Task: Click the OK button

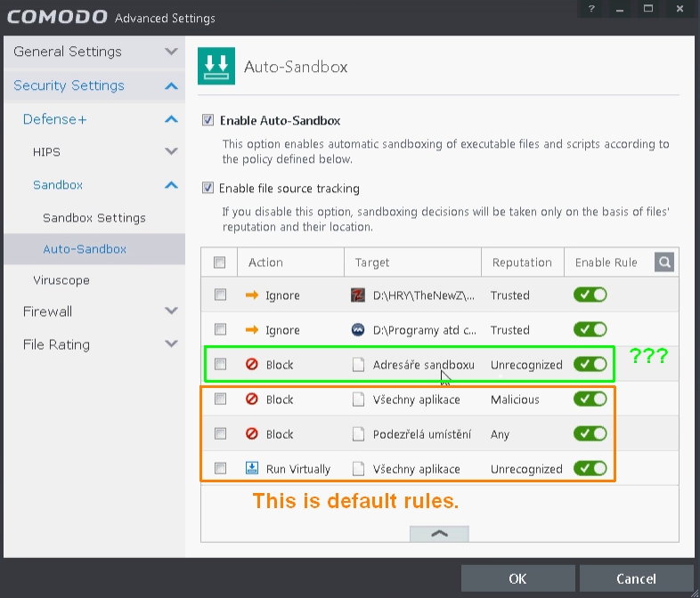Action: tap(517, 579)
